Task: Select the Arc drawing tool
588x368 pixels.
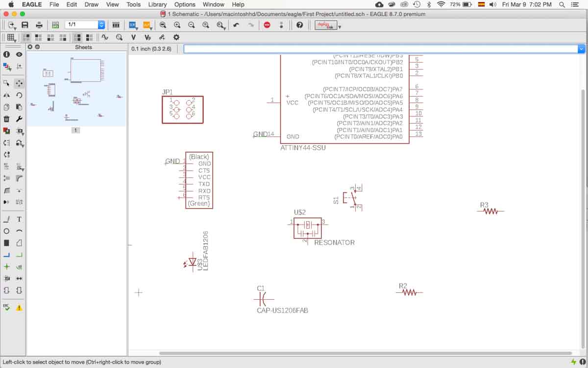Action: (x=19, y=231)
